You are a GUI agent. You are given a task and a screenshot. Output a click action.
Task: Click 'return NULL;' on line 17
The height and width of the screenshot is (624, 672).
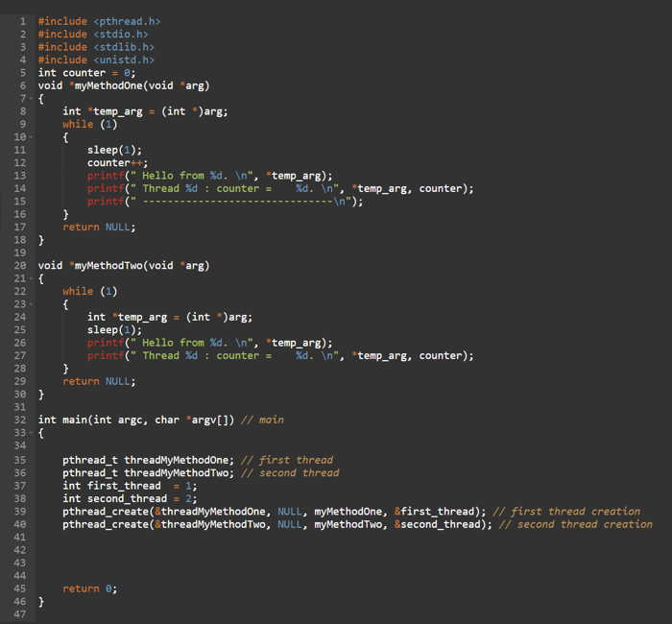[99, 228]
